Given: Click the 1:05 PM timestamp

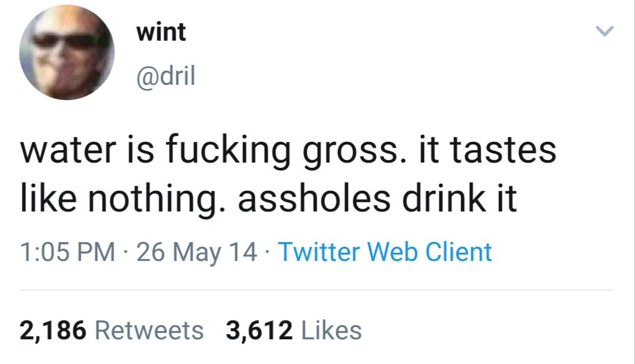Looking at the screenshot, I should click(x=67, y=252).
